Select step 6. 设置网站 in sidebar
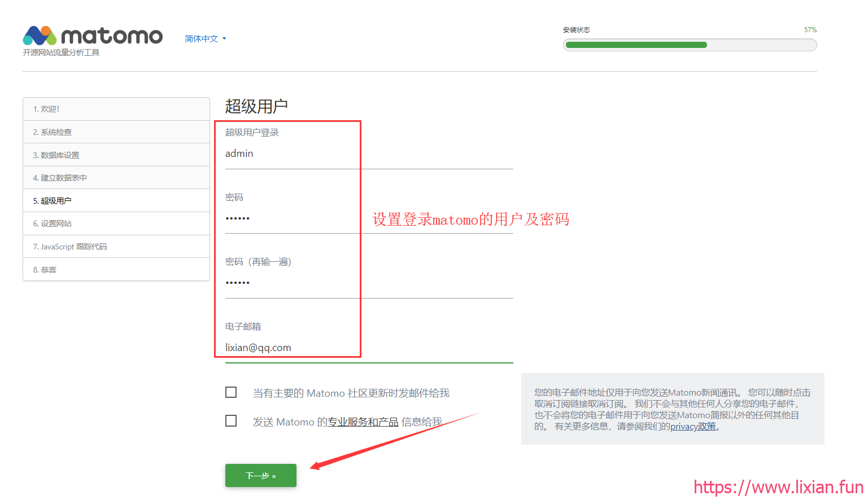This screenshot has width=868, height=500. click(x=116, y=223)
